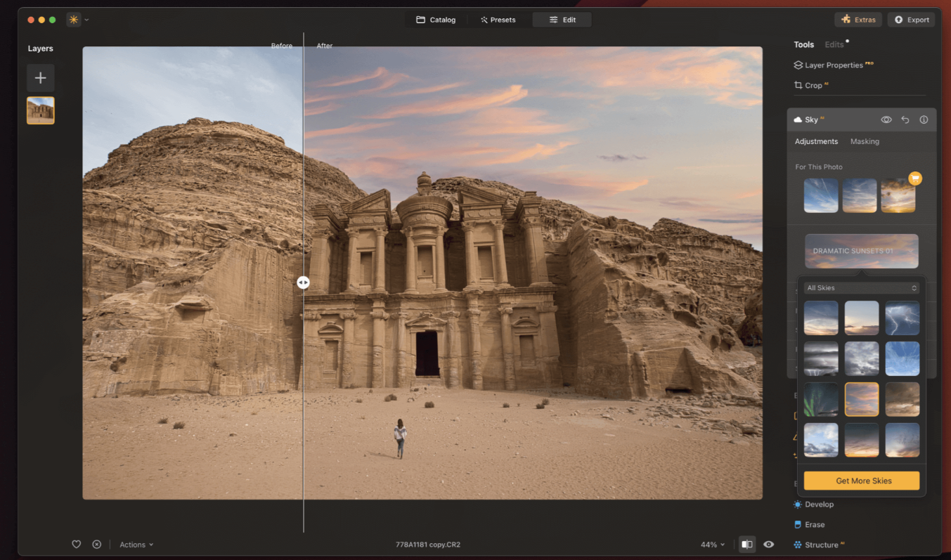Expand the Actions dropdown menu

136,545
